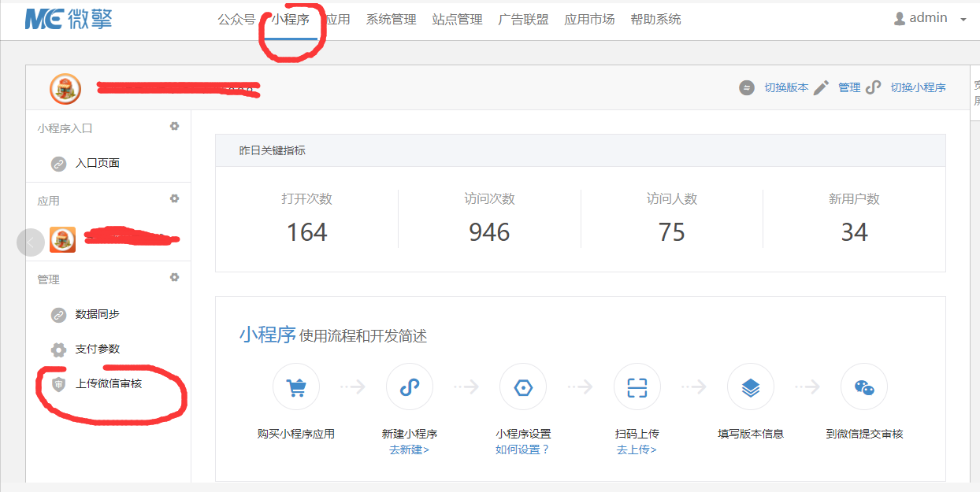
Task: Click 切换版本 in the header
Action: [785, 87]
